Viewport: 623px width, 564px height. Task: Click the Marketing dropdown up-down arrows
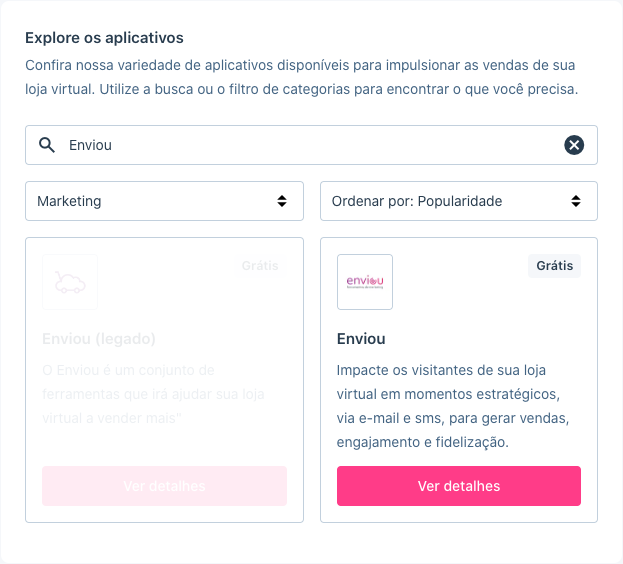(x=282, y=201)
